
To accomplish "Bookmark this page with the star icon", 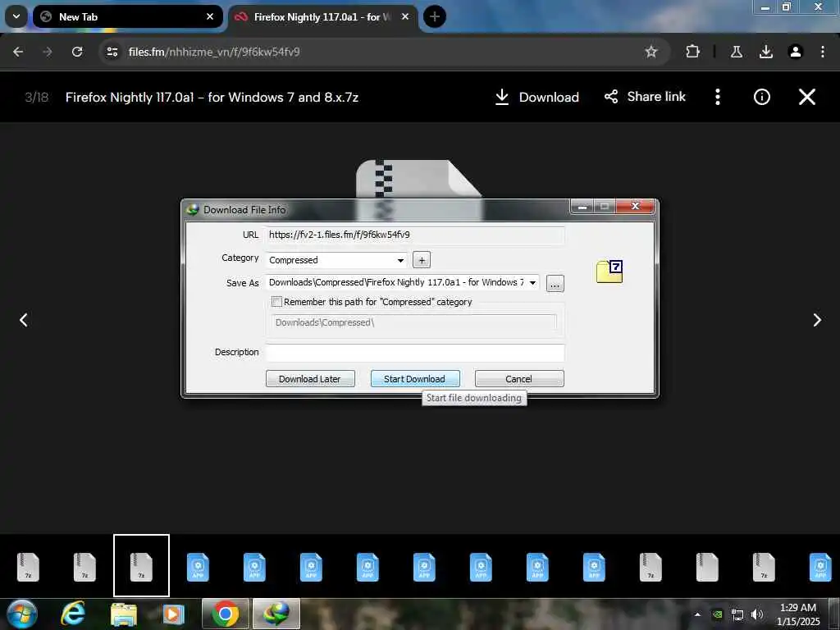I will 651,52.
